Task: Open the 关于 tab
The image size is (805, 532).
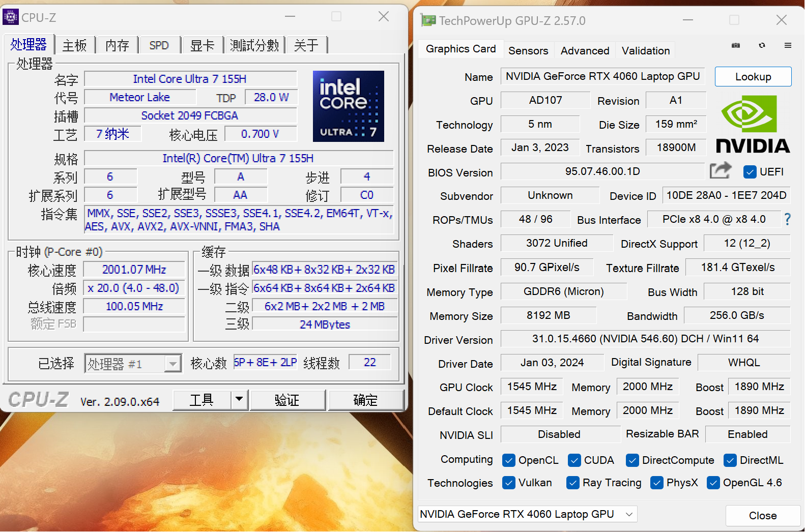Action: coord(306,45)
